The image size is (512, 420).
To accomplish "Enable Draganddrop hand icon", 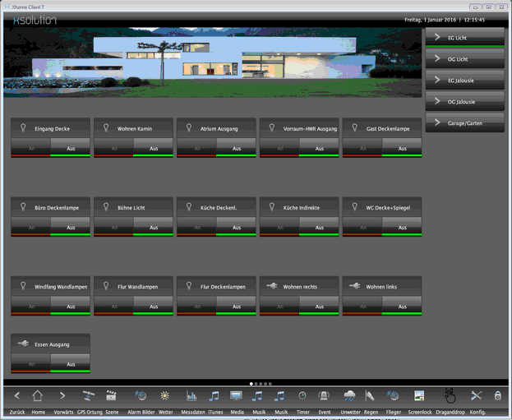I will [450, 396].
